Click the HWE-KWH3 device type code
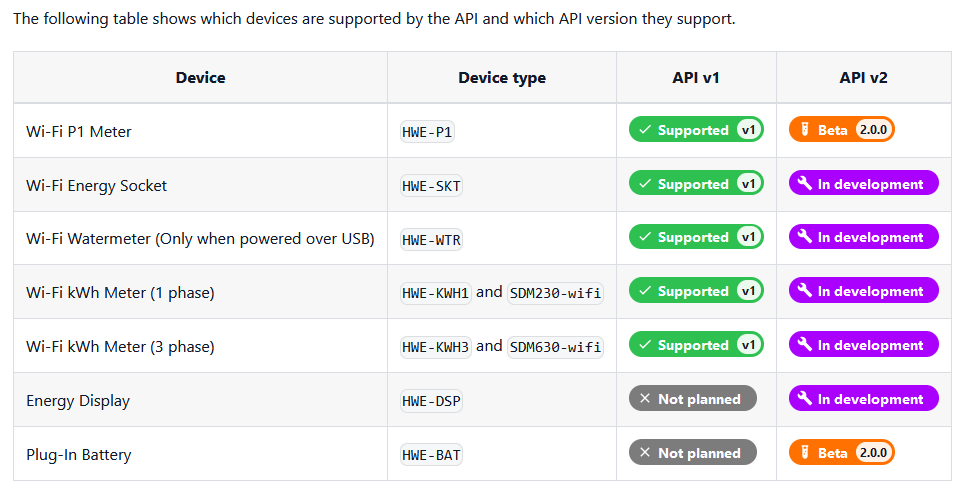This screenshot has width=966, height=494. (436, 347)
